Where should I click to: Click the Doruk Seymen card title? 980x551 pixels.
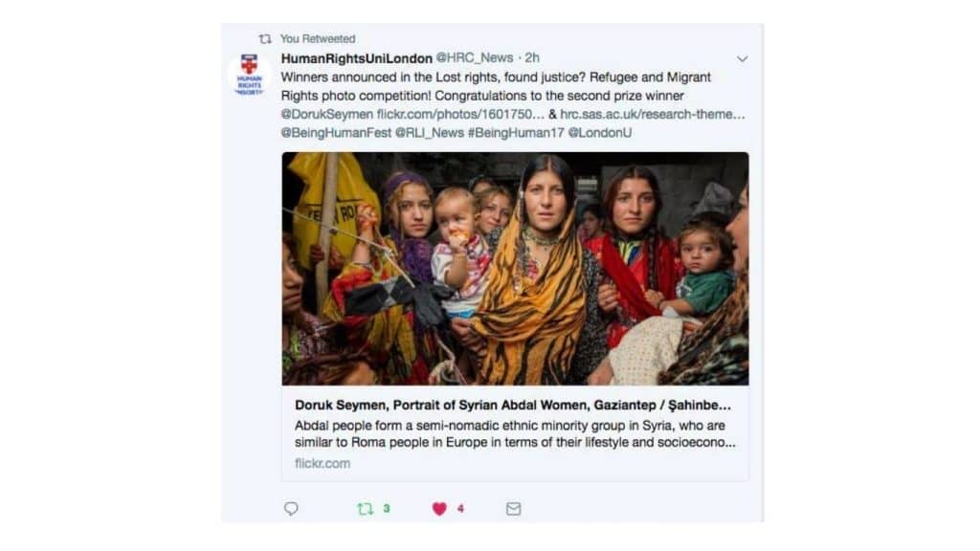[513, 406]
